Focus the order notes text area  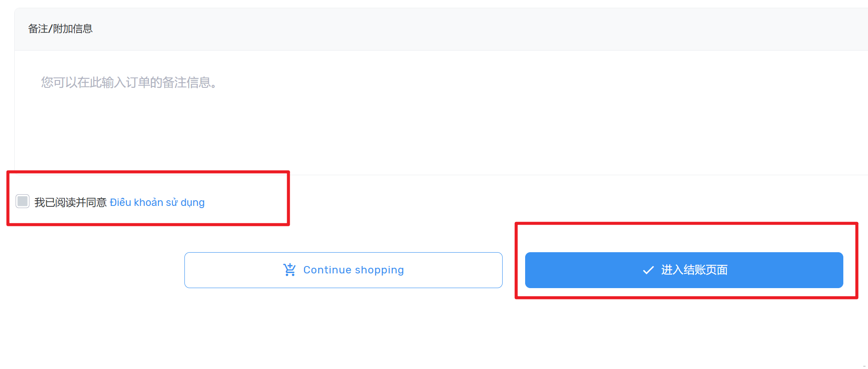click(x=433, y=112)
